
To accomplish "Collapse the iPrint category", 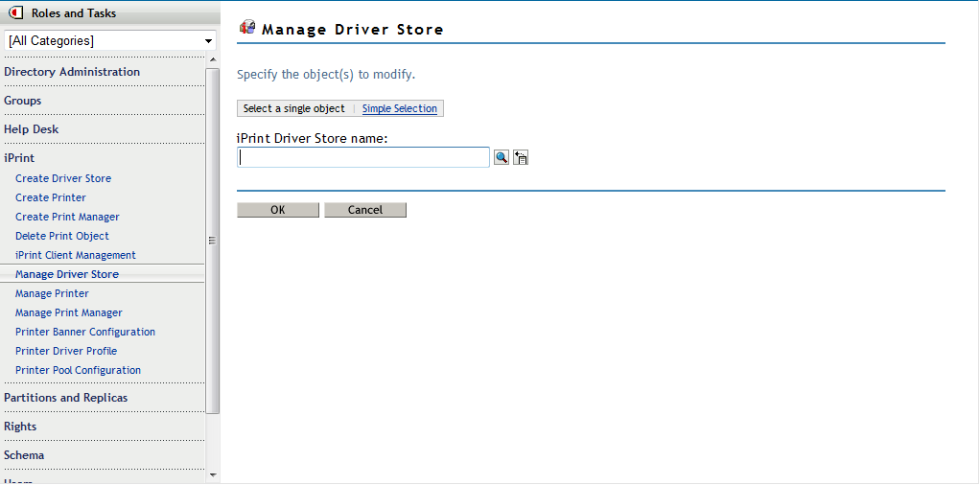I will tap(19, 158).
